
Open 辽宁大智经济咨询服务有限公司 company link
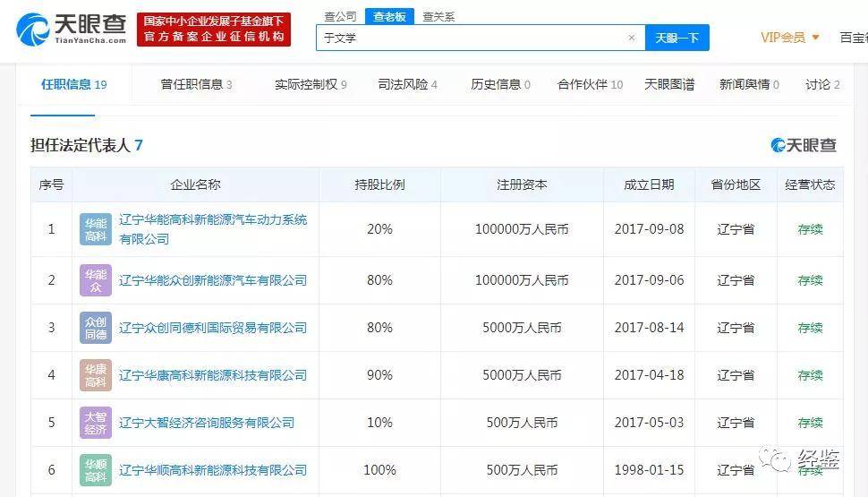pos(207,423)
